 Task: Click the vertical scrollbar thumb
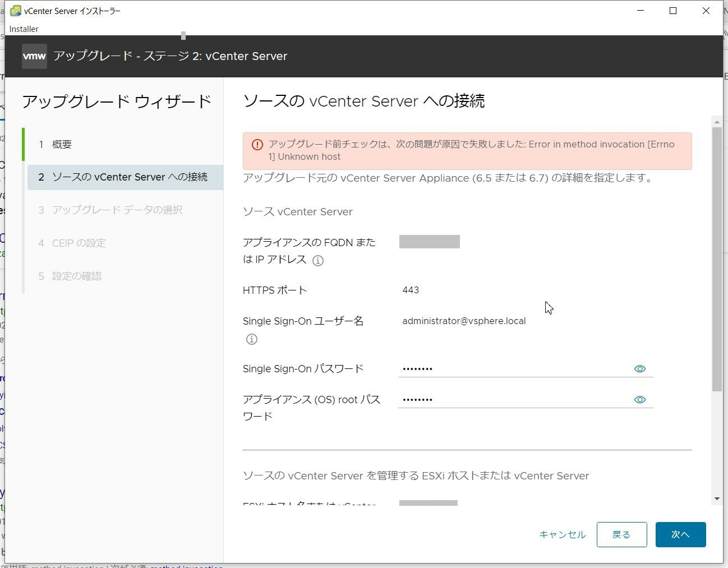717,259
